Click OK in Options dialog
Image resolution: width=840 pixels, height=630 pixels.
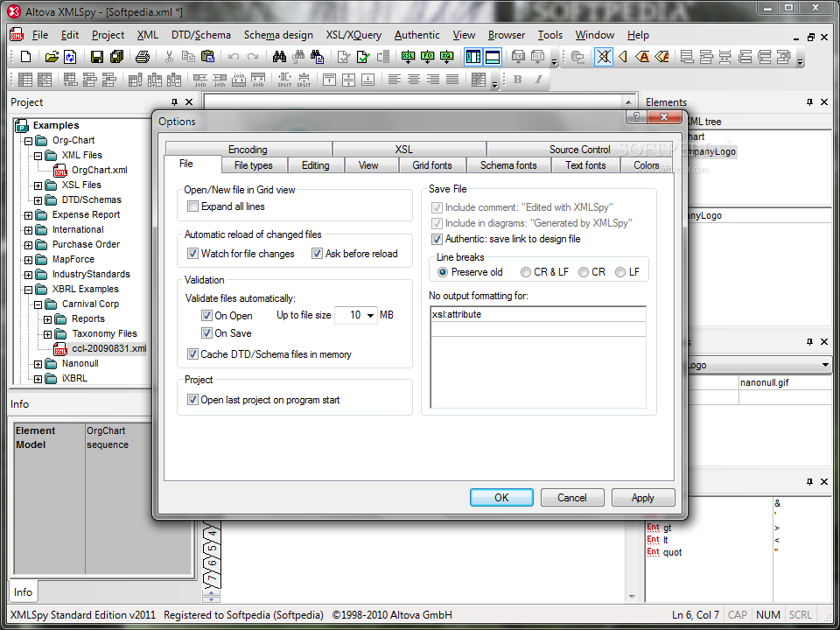click(501, 497)
